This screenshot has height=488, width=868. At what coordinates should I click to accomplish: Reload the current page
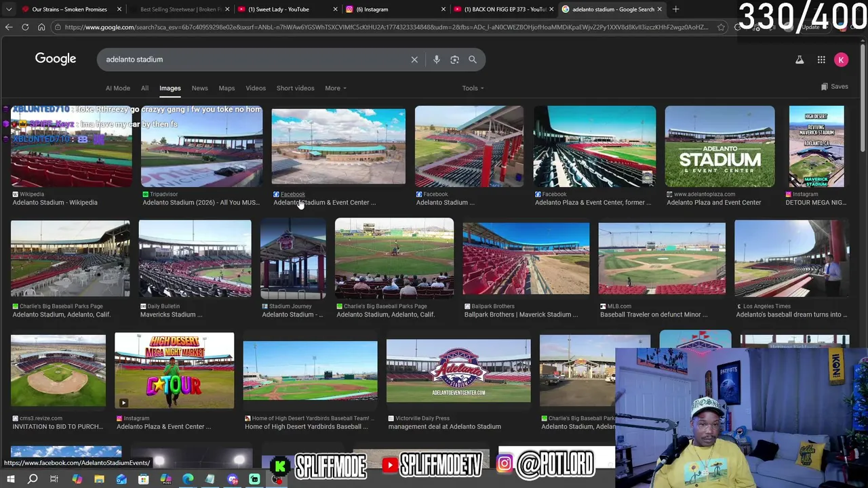[25, 27]
